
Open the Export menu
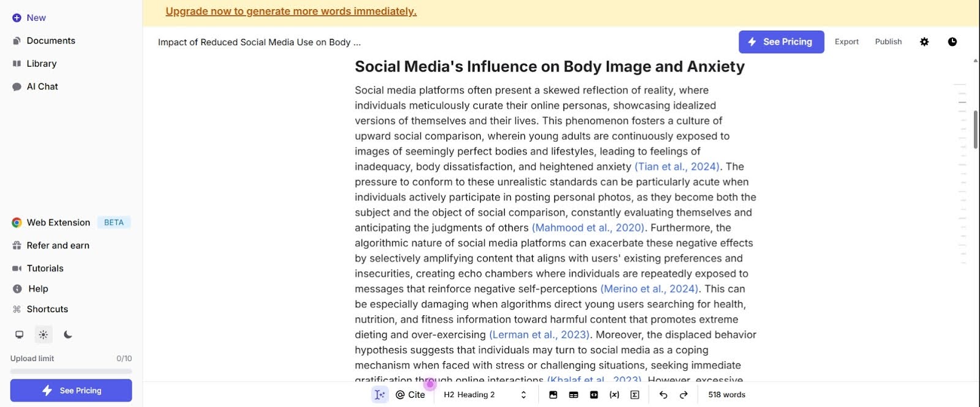pyautogui.click(x=846, y=42)
